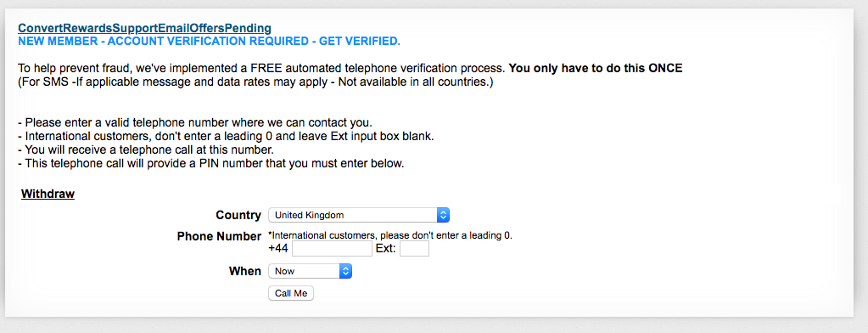This screenshot has height=333, width=868.
Task: Click the bold 'You only have to do this ONCE' text
Action: (596, 69)
